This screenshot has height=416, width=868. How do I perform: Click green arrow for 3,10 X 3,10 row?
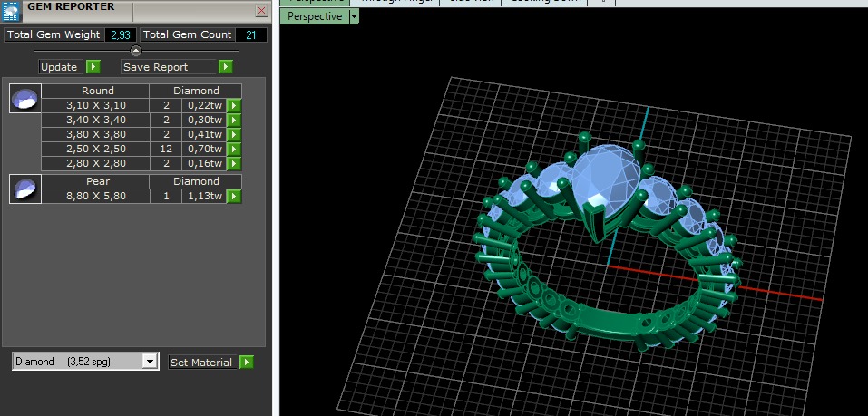pos(234,105)
